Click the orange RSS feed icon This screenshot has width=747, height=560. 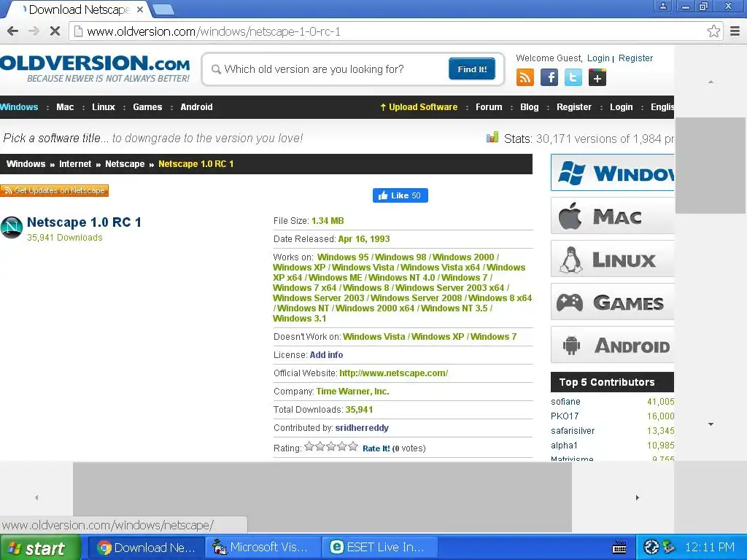[525, 77]
